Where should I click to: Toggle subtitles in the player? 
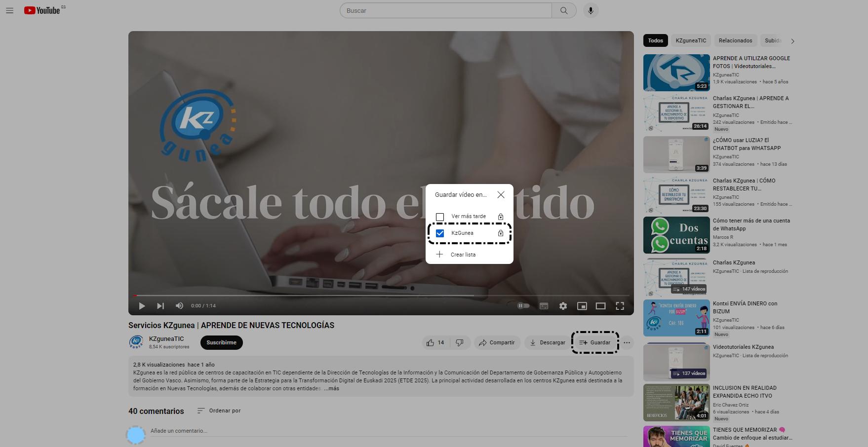click(544, 306)
